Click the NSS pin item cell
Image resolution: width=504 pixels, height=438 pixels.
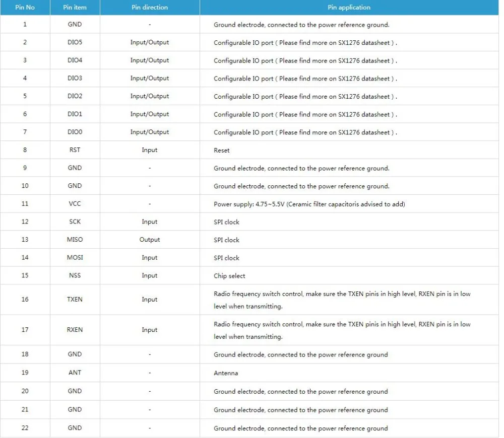coord(75,275)
